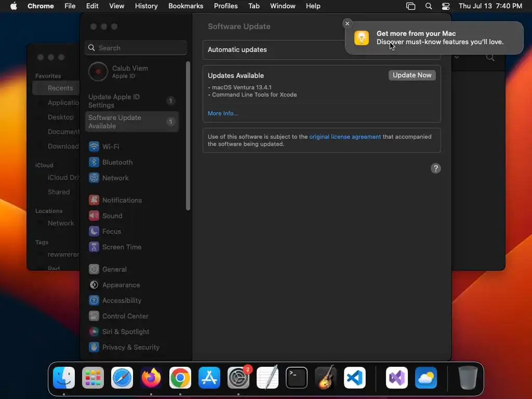Click the search icon in the Finder window
The width and height of the screenshot is (532, 399).
pos(490,57)
